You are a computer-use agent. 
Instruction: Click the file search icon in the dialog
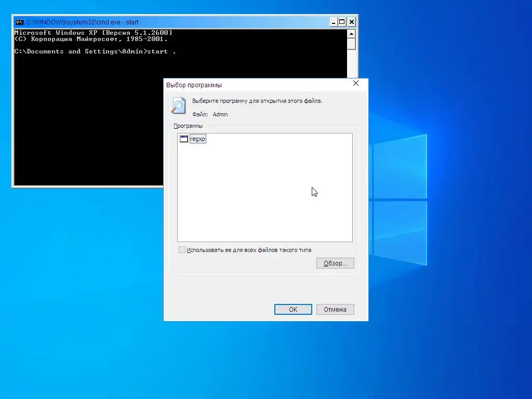179,105
